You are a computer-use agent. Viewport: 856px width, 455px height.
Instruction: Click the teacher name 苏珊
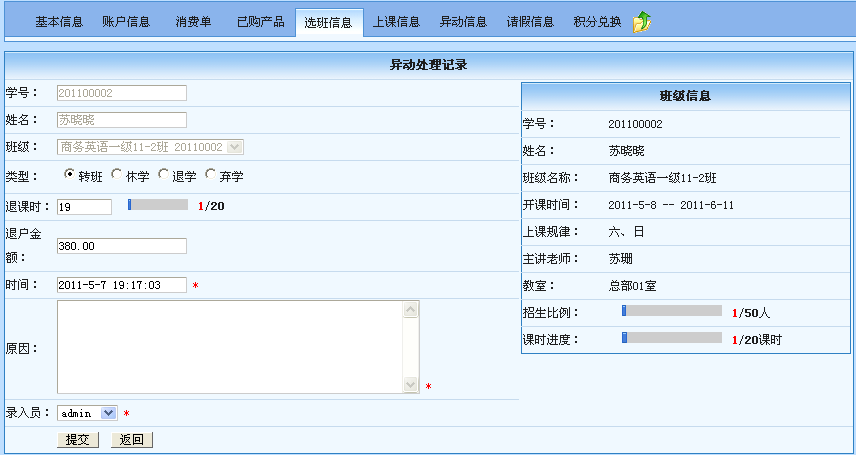click(x=621, y=258)
